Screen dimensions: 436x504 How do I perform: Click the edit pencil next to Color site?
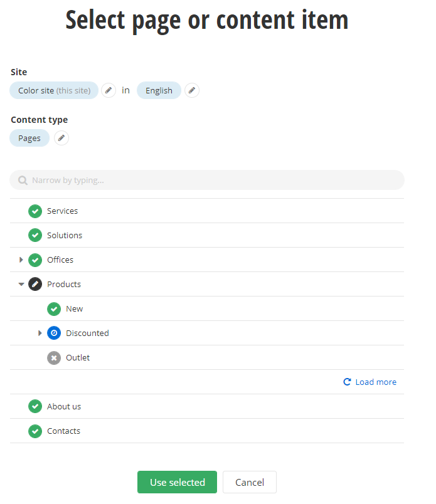109,90
